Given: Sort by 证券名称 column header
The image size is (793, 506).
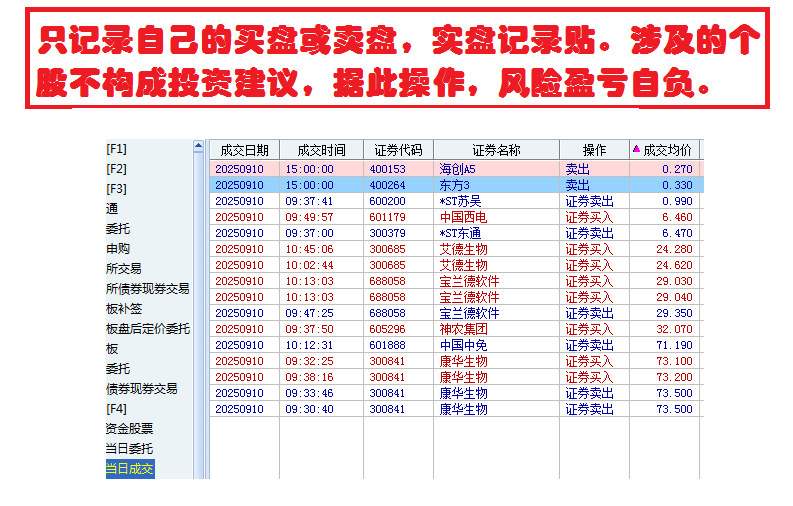Looking at the screenshot, I should [x=496, y=150].
